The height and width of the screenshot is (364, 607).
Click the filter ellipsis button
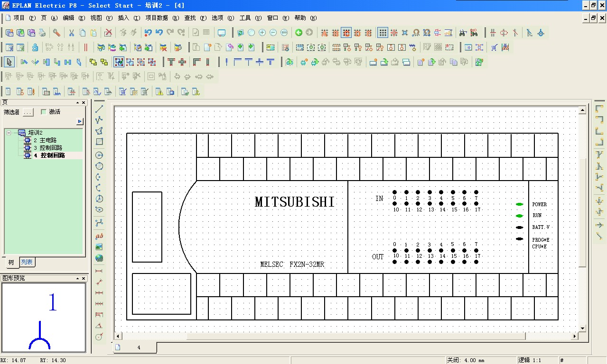tap(28, 112)
